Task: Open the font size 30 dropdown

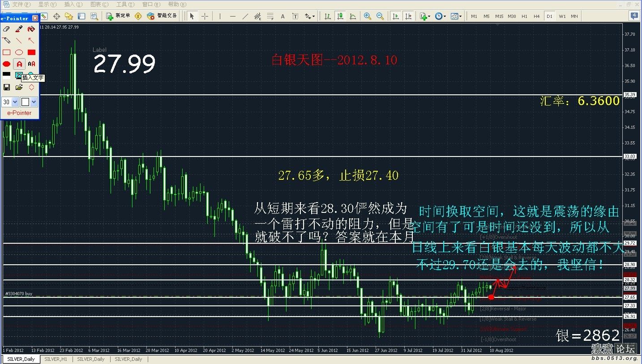Action: point(15,102)
